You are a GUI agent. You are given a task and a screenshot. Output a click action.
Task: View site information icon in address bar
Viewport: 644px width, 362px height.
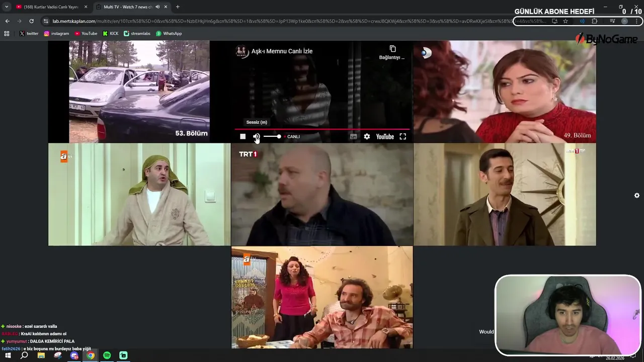click(46, 21)
